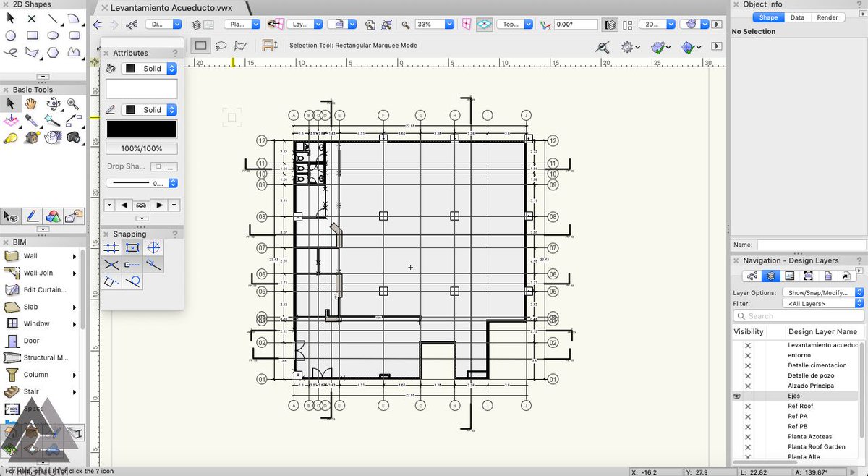Pick the Rectangle tool in 2D Shapes
Image resolution: width=868 pixels, height=476 pixels.
(x=32, y=35)
